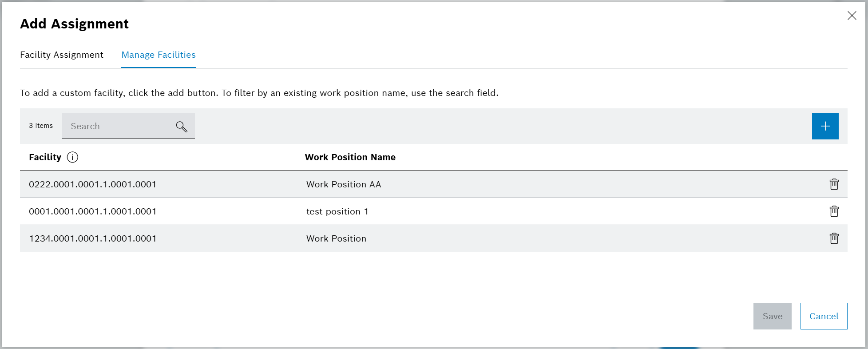This screenshot has width=868, height=349.
Task: Click the test position 1 name cell
Action: tap(337, 211)
